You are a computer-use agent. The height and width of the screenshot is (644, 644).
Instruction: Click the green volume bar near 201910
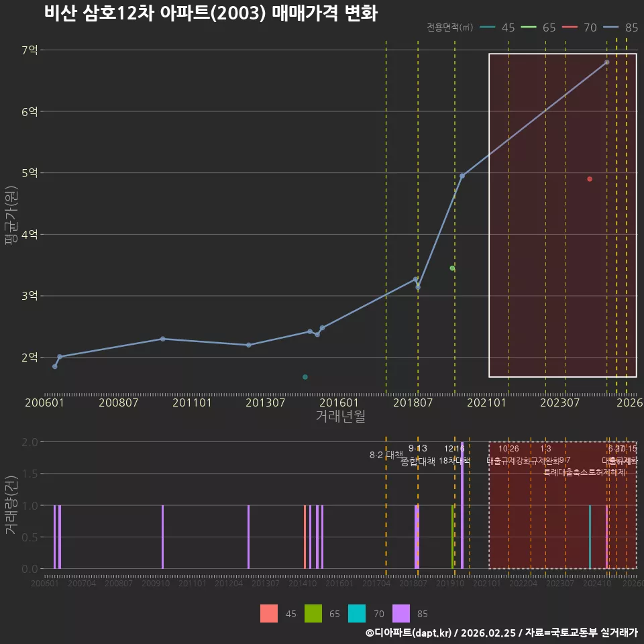coord(452,537)
